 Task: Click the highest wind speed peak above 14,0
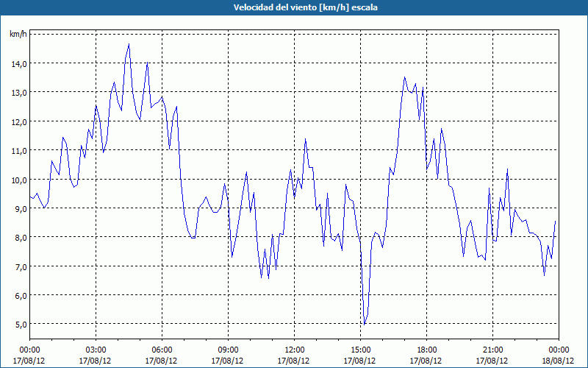pos(129,44)
